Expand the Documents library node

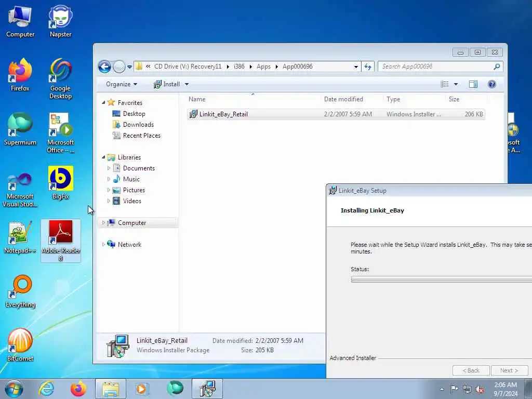109,168
